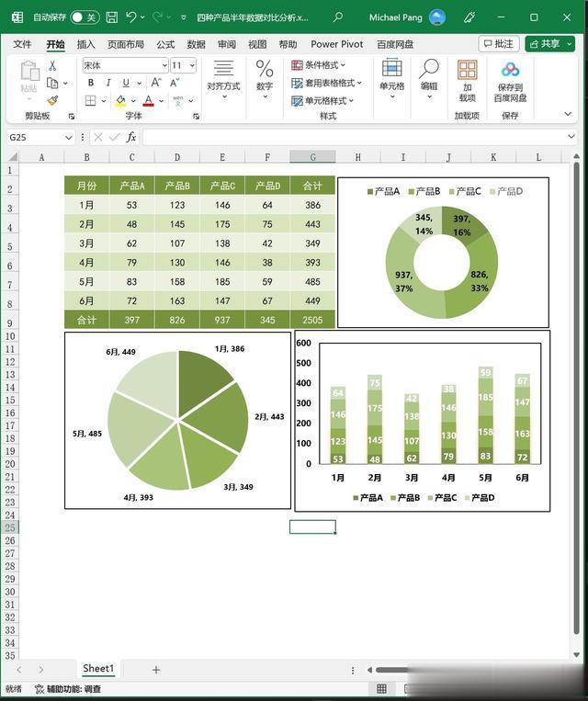588x701 pixels.
Task: Expand the font name dropdown 宋体
Action: (x=125, y=65)
